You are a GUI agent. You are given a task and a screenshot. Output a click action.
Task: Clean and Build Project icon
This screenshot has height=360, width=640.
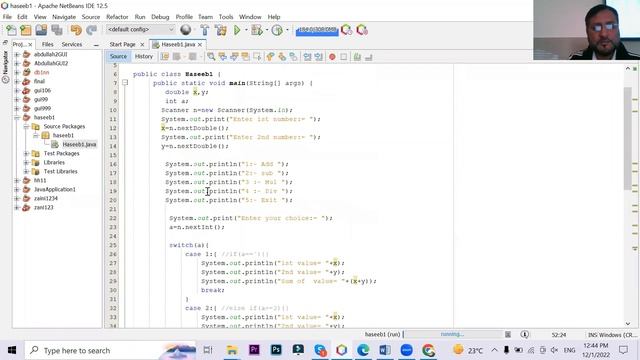[x=221, y=30]
